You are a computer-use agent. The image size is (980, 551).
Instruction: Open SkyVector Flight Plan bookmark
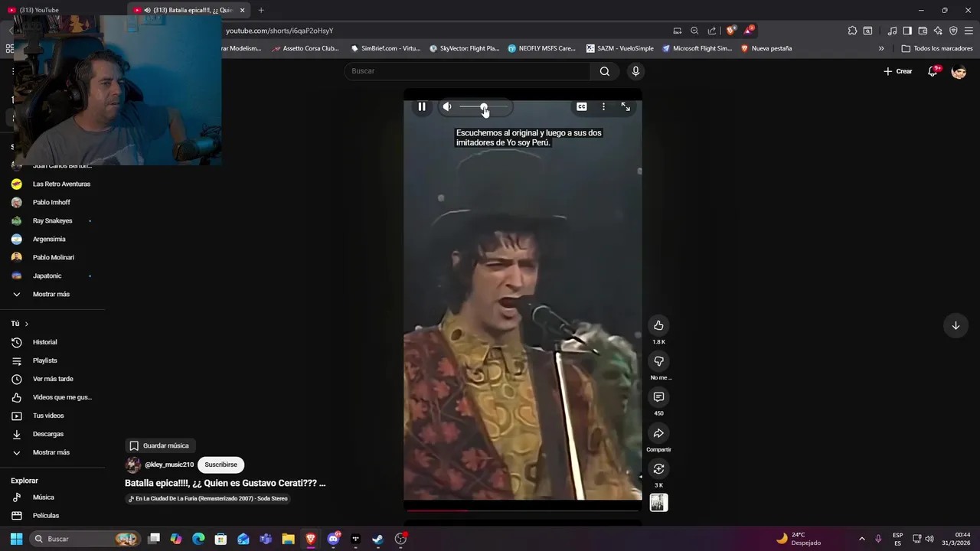pos(465,48)
